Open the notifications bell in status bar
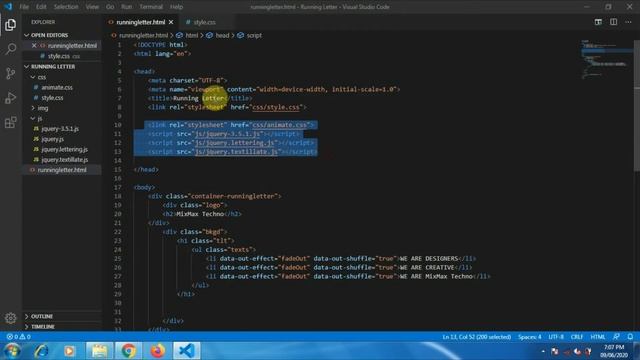This screenshot has width=640, height=360. click(x=630, y=337)
